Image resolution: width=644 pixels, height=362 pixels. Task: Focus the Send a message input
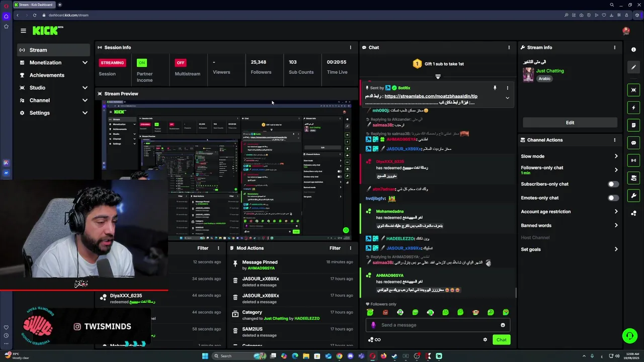click(x=438, y=325)
